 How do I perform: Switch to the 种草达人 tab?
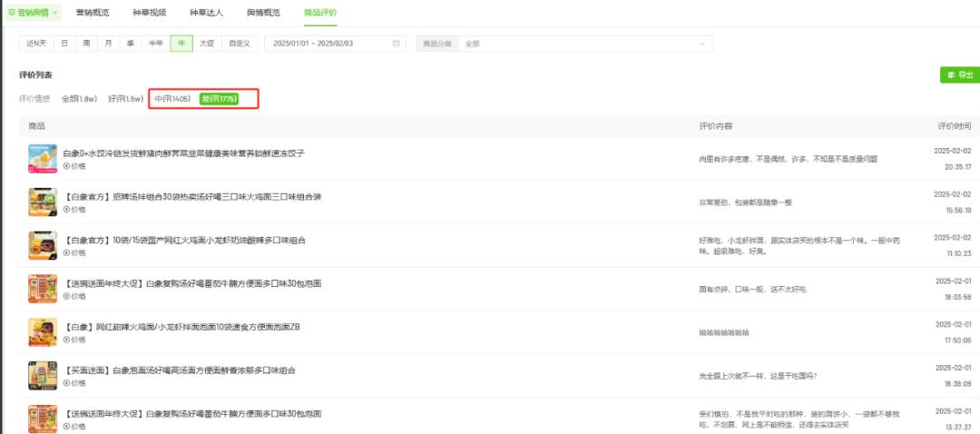pyautogui.click(x=206, y=13)
